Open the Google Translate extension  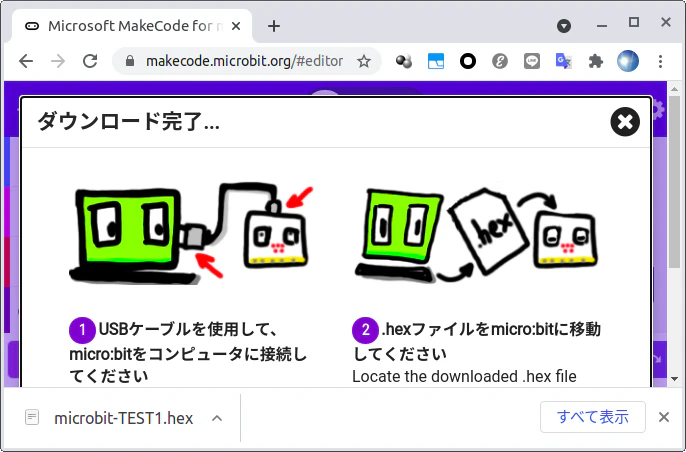[x=564, y=61]
